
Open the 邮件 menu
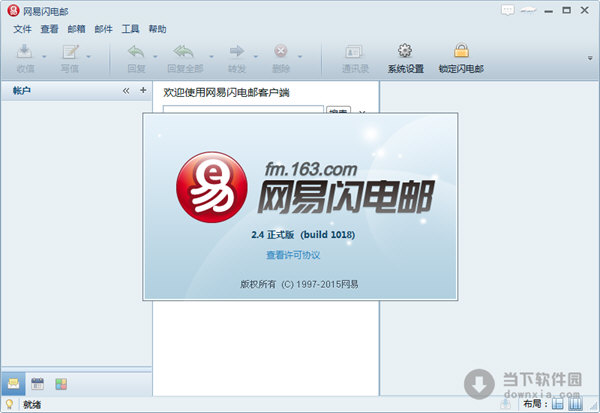point(103,29)
